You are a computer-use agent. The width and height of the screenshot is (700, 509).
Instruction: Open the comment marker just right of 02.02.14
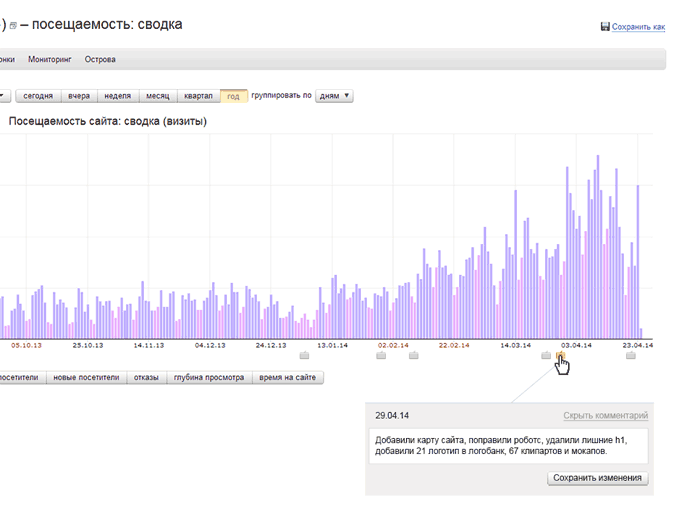tap(413, 355)
